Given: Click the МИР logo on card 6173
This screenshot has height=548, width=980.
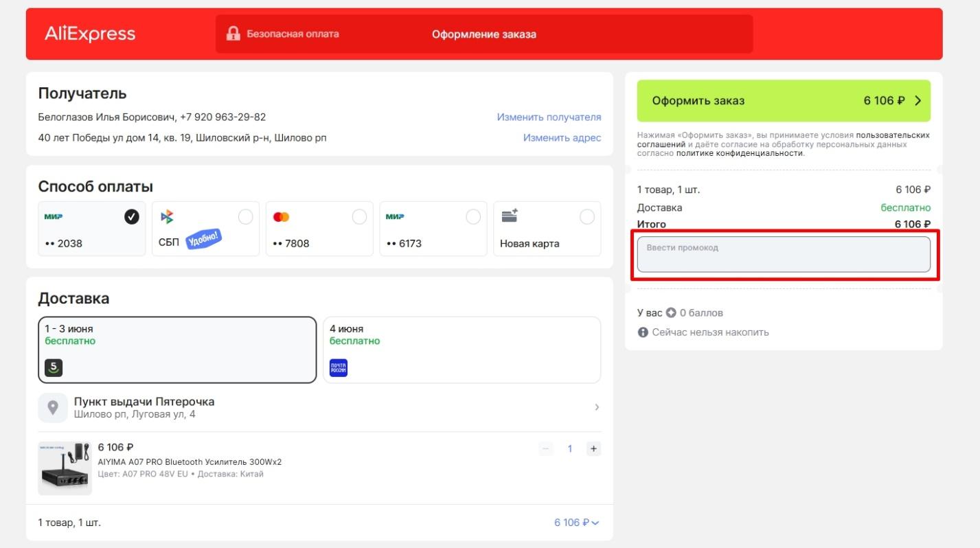Looking at the screenshot, I should click(395, 217).
